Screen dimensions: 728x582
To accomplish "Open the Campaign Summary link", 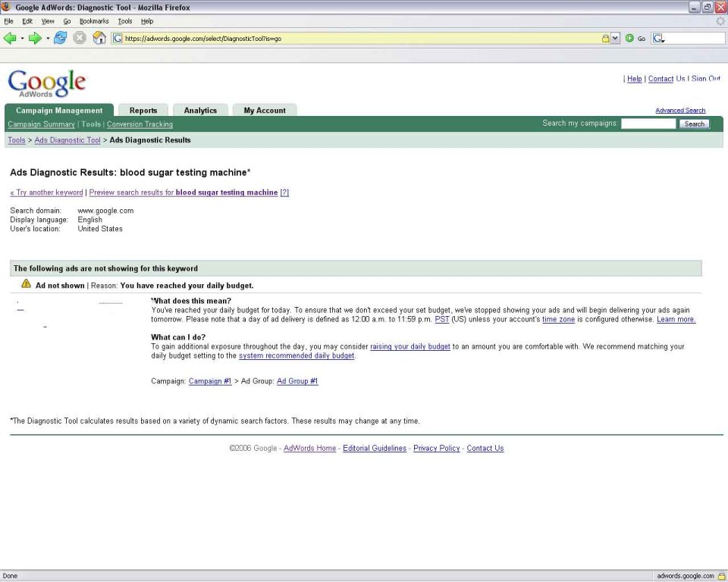I will click(x=41, y=124).
